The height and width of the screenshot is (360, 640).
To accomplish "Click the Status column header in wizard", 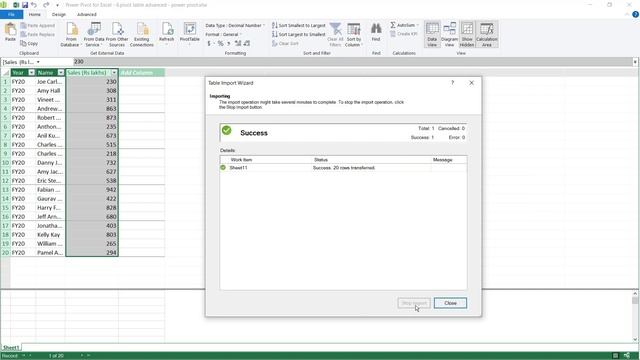I will coord(321,160).
